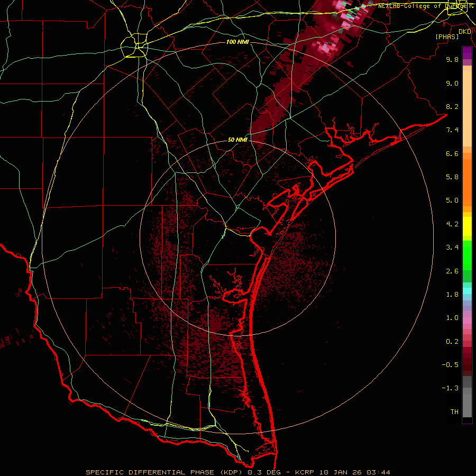Click the 6.6 scale value label
This screenshot has height=476, width=476.
pos(452,153)
